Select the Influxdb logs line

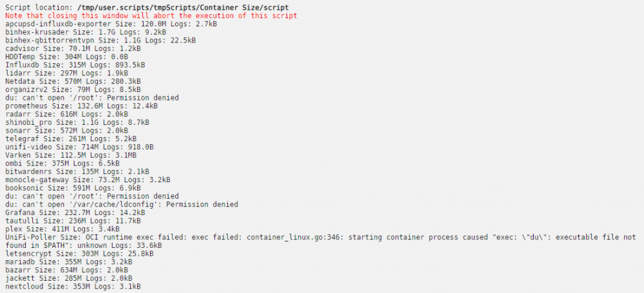[x=75, y=65]
